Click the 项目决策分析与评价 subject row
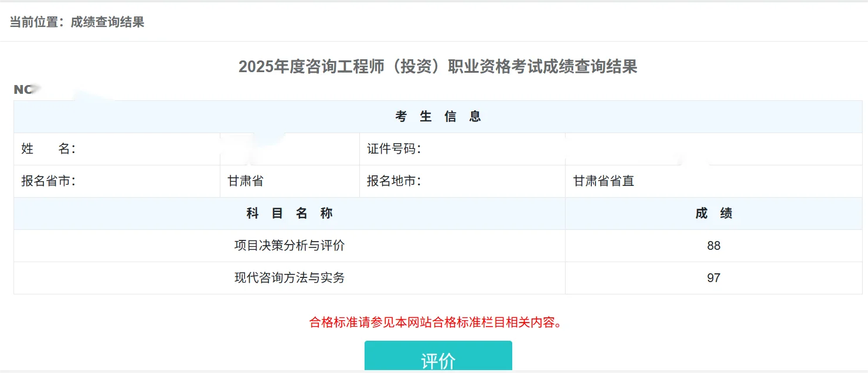This screenshot has width=868, height=373. [x=289, y=246]
